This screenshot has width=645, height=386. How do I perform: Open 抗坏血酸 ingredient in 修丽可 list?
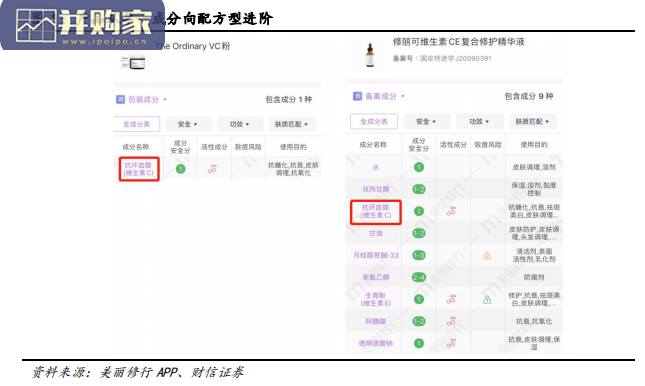[376, 211]
